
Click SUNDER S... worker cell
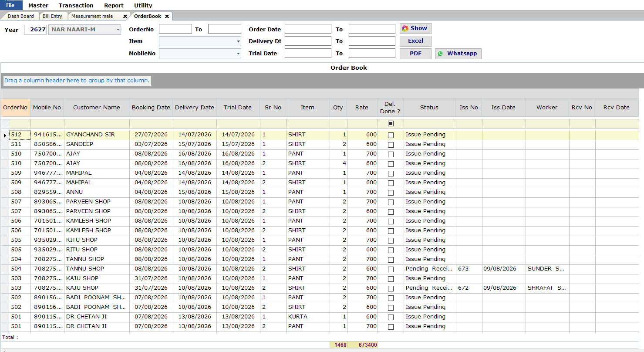[547, 269]
